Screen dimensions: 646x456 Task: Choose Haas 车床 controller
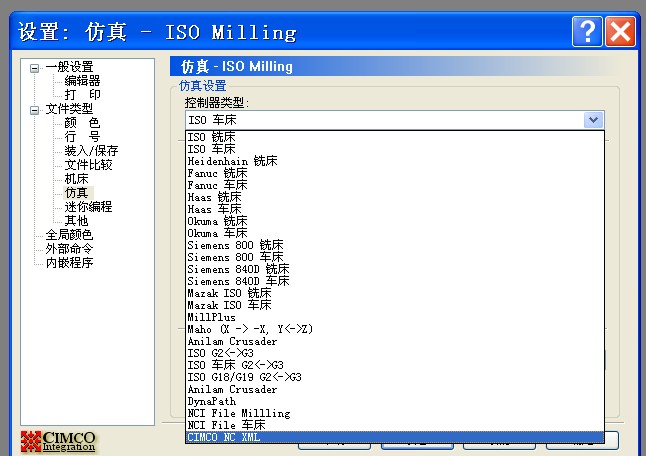(x=395, y=209)
